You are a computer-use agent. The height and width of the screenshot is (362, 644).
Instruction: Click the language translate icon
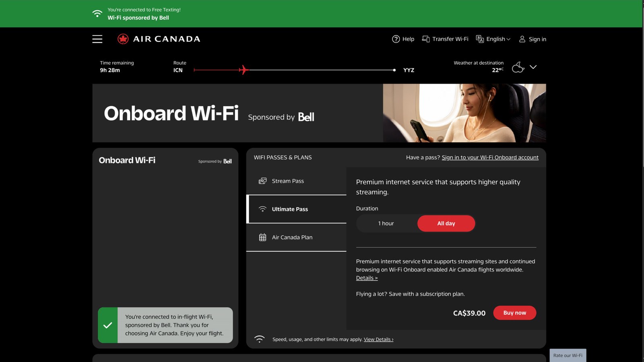click(x=480, y=39)
